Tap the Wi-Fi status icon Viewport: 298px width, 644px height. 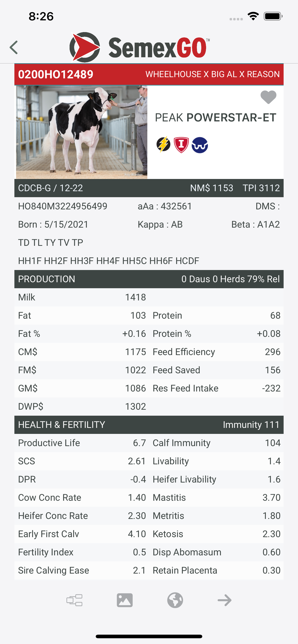point(253,16)
